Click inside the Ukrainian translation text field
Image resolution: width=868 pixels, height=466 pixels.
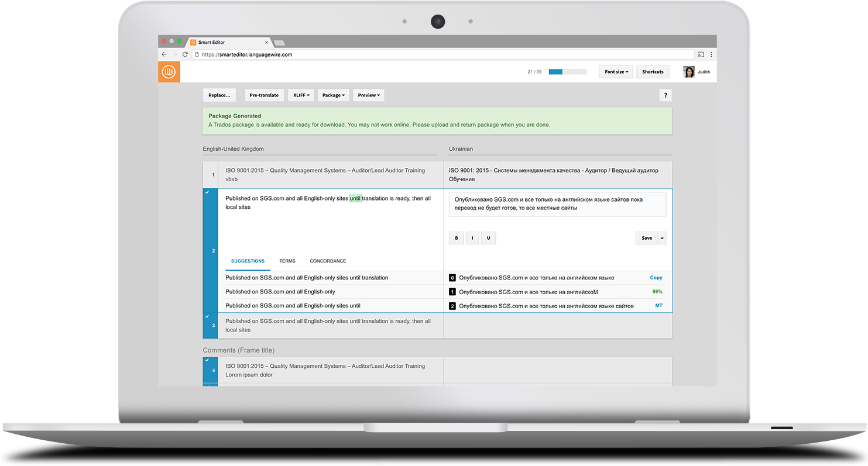pos(556,203)
